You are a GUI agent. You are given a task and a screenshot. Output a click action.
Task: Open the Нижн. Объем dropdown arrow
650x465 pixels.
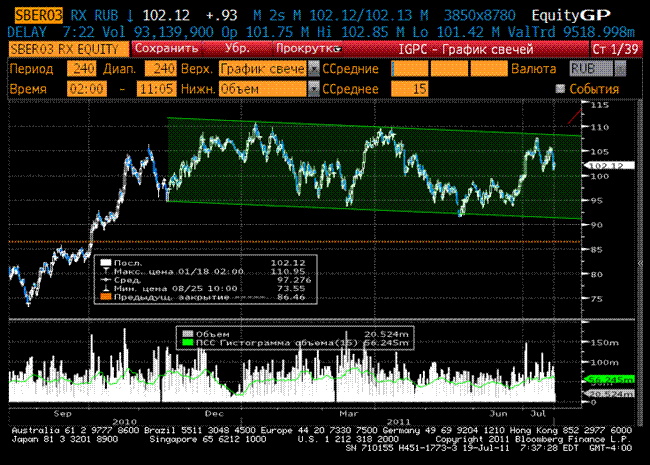(x=314, y=89)
